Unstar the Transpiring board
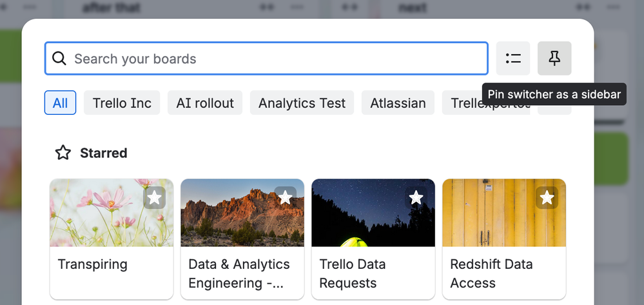 pyautogui.click(x=154, y=198)
